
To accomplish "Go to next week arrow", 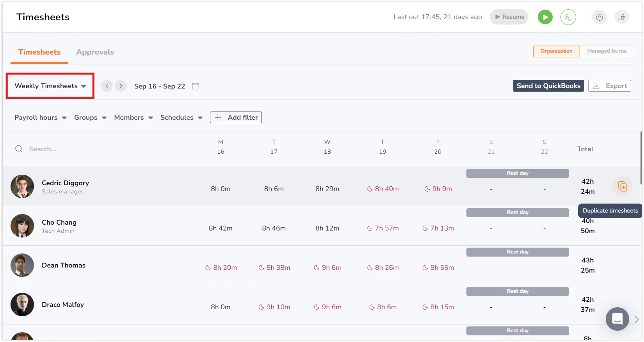I will [121, 86].
